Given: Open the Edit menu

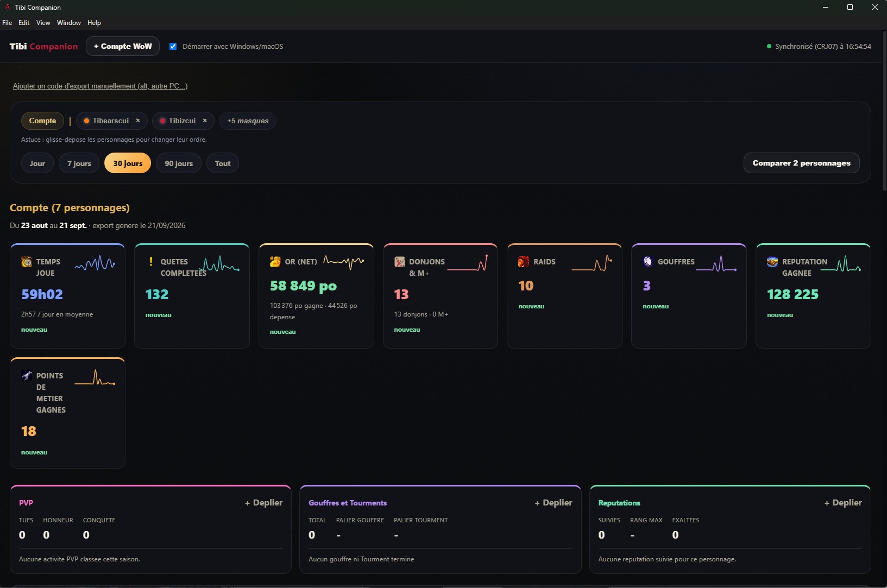Looking at the screenshot, I should pyautogui.click(x=24, y=23).
